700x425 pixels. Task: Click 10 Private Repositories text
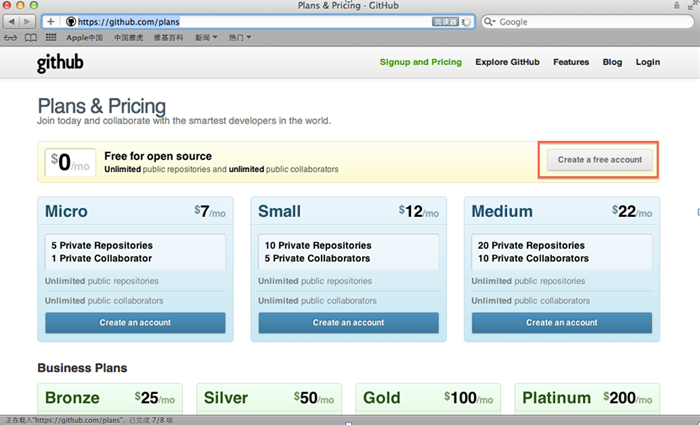tap(318, 246)
